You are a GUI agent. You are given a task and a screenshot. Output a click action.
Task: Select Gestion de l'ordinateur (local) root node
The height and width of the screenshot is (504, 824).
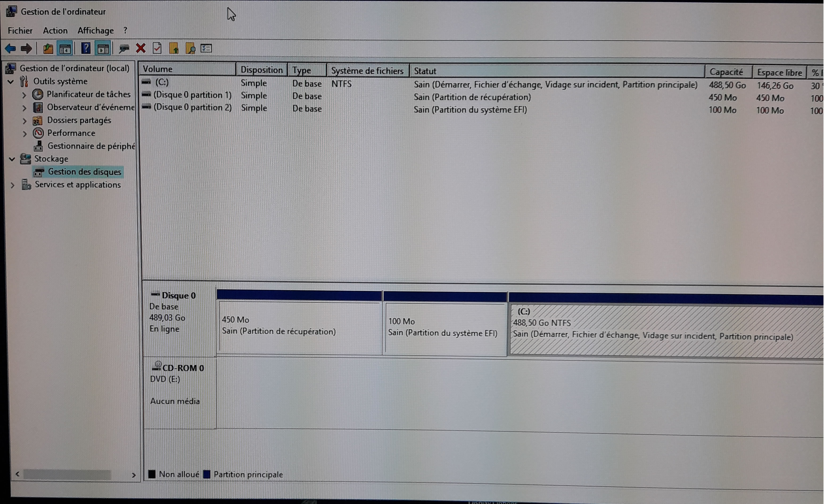(74, 68)
